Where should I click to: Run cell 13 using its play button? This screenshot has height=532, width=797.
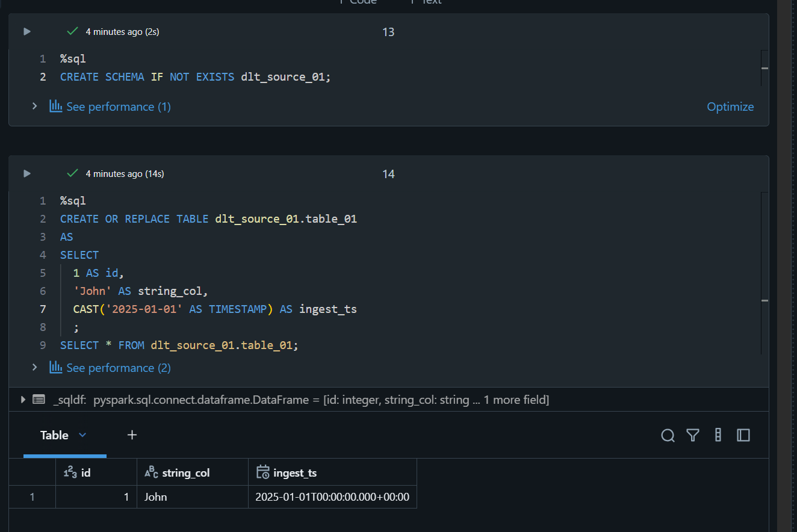coord(26,31)
